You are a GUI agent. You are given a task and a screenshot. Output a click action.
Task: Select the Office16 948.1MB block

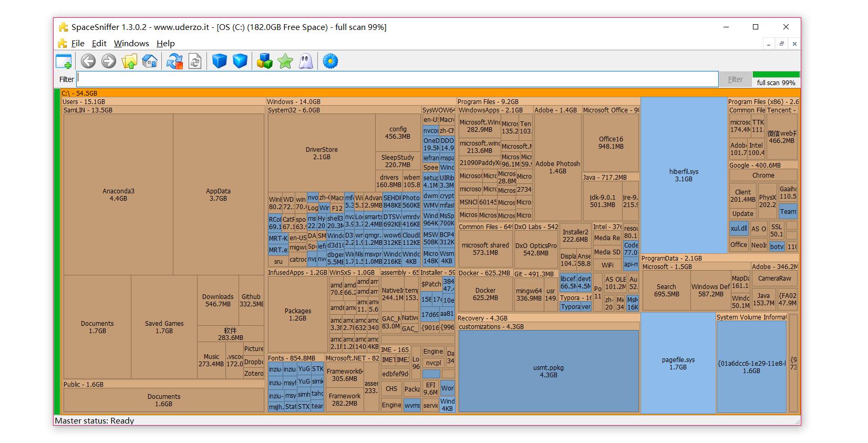[611, 142]
